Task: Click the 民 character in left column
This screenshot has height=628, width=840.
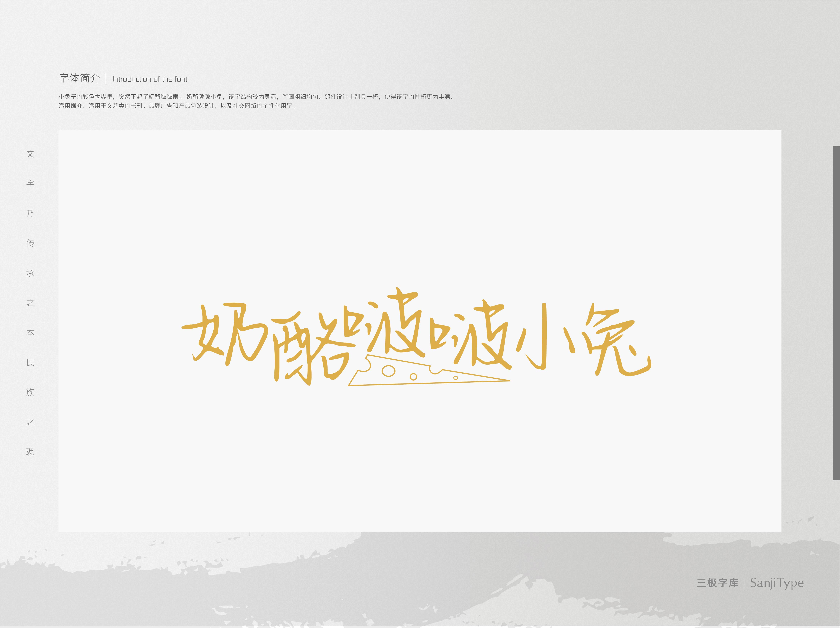Action: click(x=30, y=363)
